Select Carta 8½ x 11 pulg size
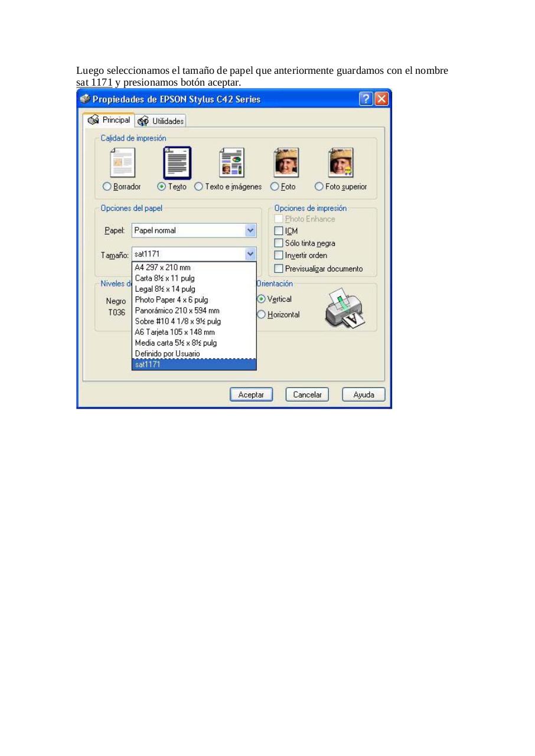The image size is (535, 756). tap(165, 278)
